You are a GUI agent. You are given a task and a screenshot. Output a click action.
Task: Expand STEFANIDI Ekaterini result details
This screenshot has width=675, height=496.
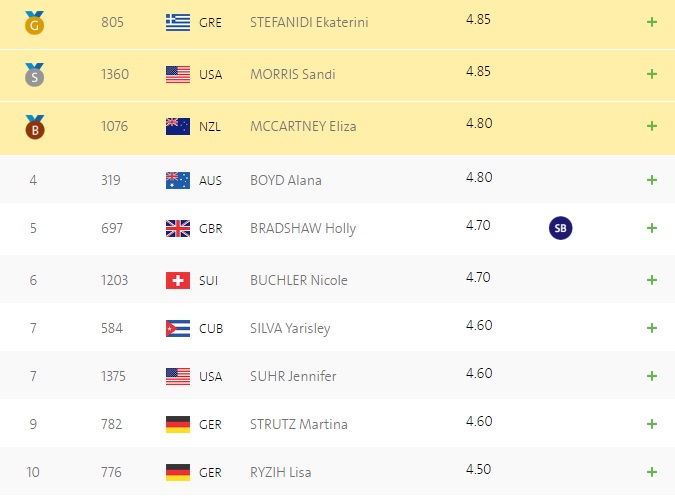[x=652, y=22]
